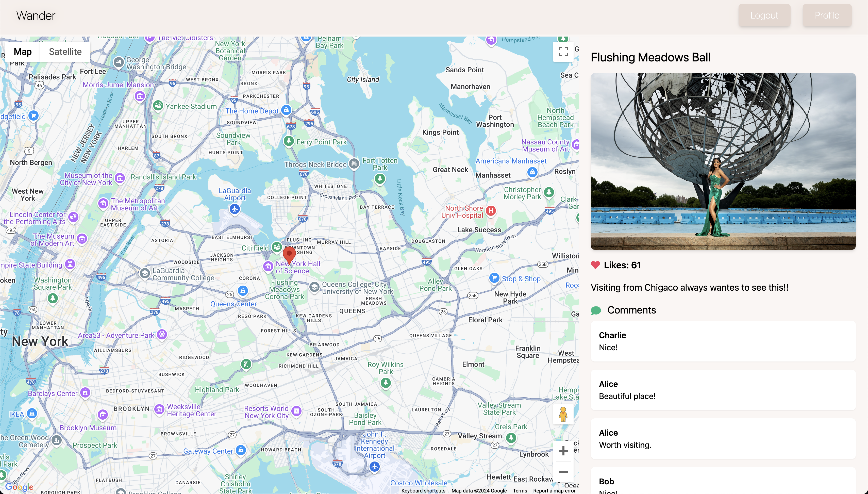The height and width of the screenshot is (494, 868).
Task: Click the Flushing Meadows Ball photo
Action: [x=723, y=161]
